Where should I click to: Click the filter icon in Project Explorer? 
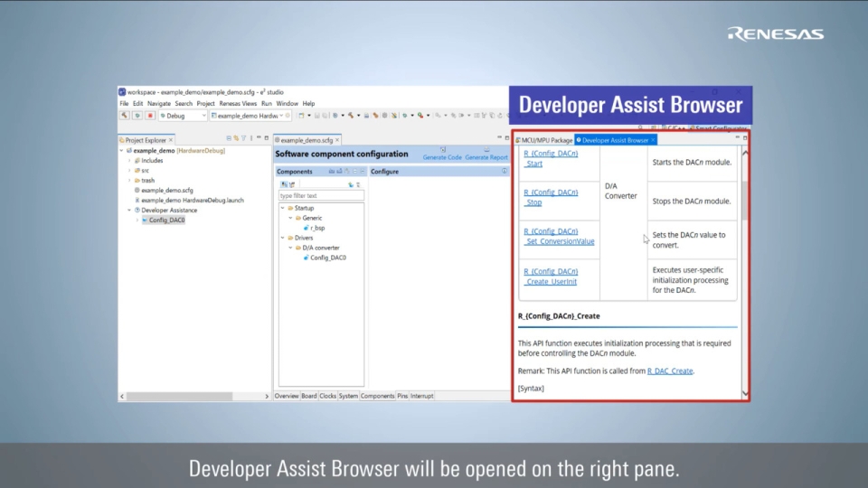(244, 138)
